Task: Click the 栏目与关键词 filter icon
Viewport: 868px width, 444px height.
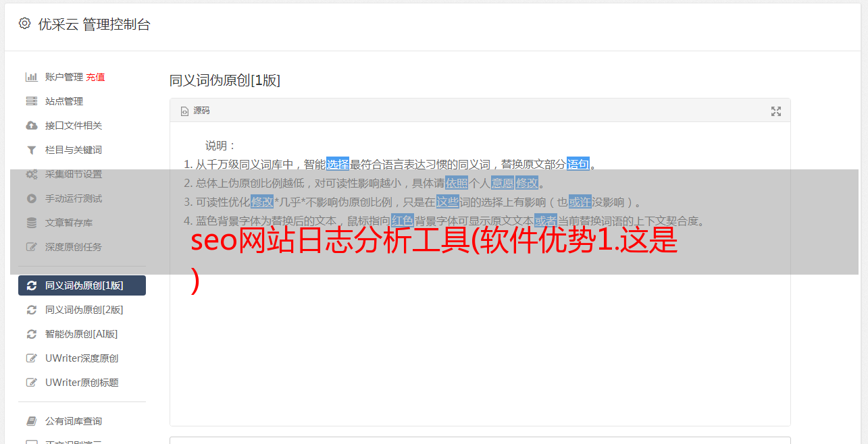Action: coord(31,150)
